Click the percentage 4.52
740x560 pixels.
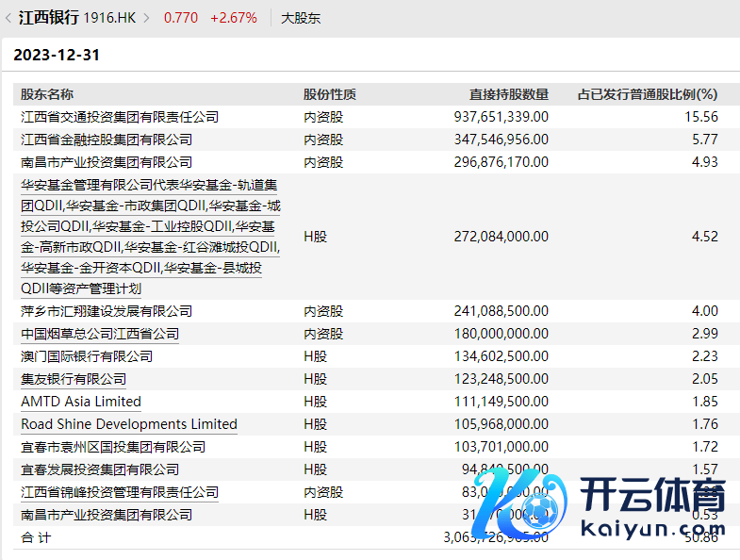click(x=705, y=237)
